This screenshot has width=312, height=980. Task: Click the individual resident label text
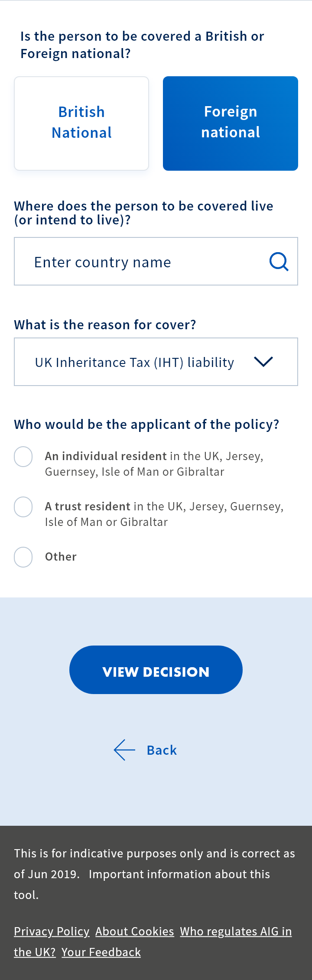tap(154, 464)
